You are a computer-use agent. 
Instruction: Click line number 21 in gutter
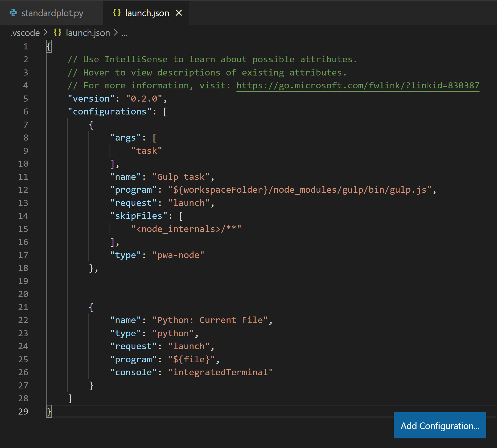pos(23,307)
